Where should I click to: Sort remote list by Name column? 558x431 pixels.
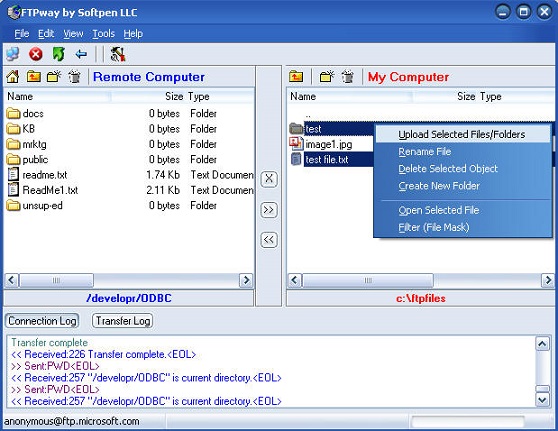(x=57, y=96)
